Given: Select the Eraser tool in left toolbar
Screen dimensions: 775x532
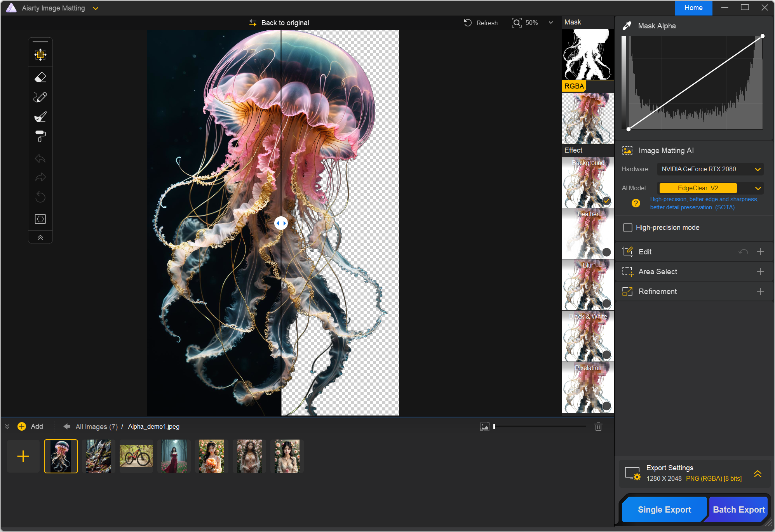Looking at the screenshot, I should pos(40,78).
